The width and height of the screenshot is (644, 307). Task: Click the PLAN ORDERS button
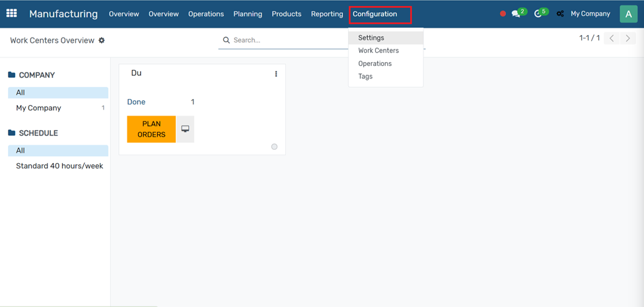pos(151,129)
